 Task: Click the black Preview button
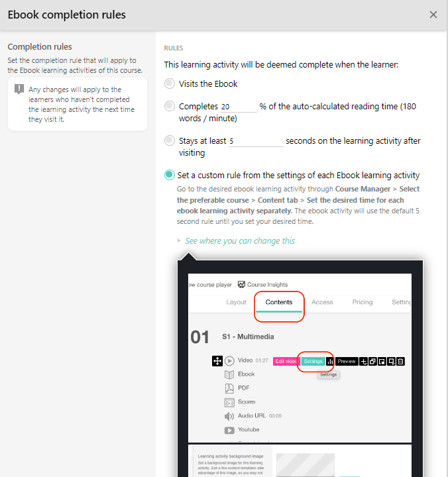(x=347, y=361)
